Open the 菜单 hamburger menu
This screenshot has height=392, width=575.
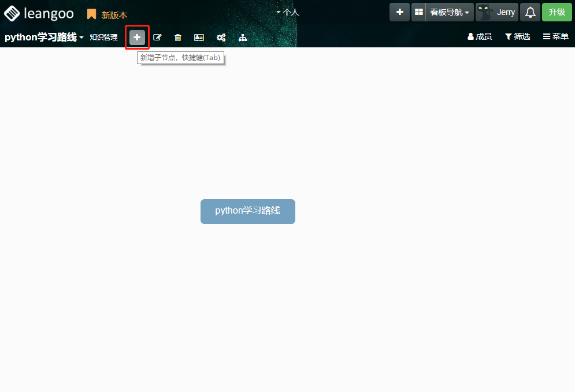(555, 37)
